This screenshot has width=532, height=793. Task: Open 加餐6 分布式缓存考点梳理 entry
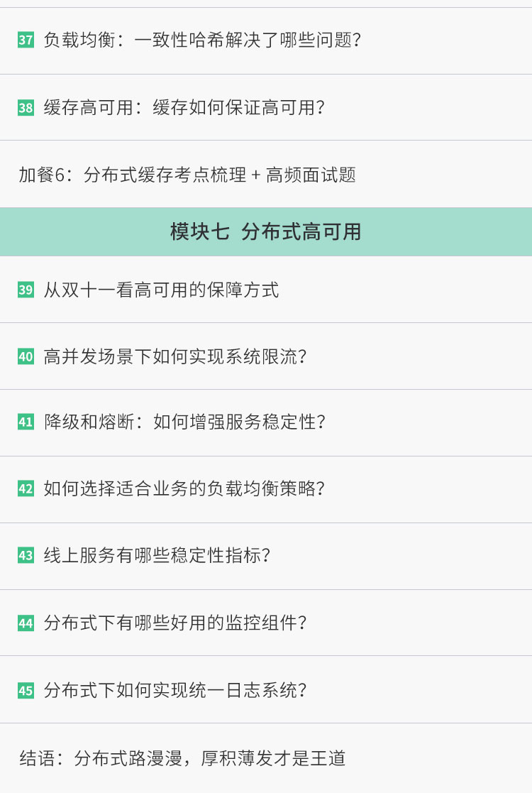pyautogui.click(x=266, y=174)
